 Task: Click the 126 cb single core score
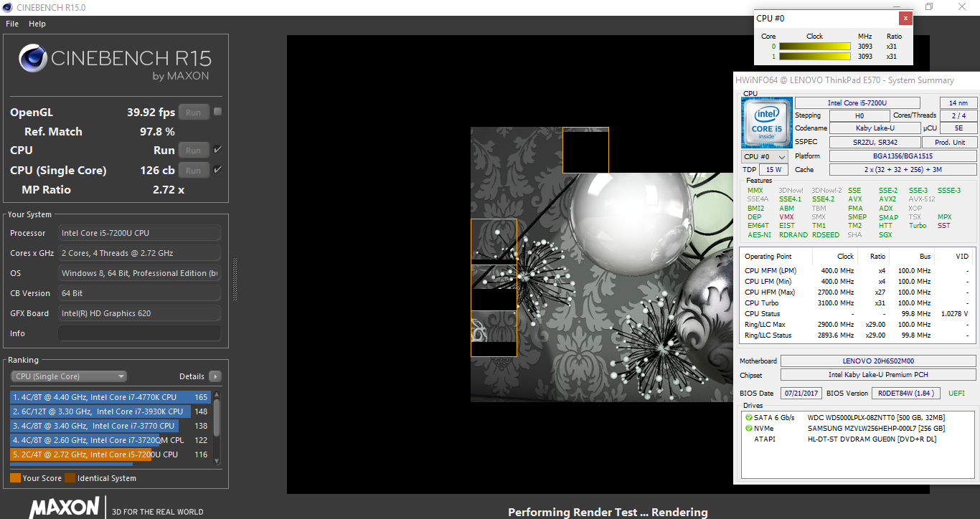click(159, 171)
